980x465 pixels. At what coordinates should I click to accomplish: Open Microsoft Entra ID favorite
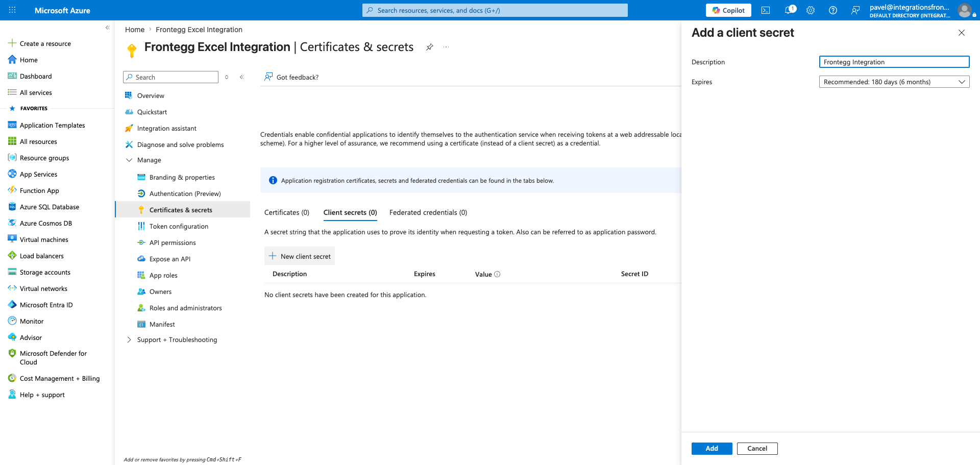tap(46, 305)
